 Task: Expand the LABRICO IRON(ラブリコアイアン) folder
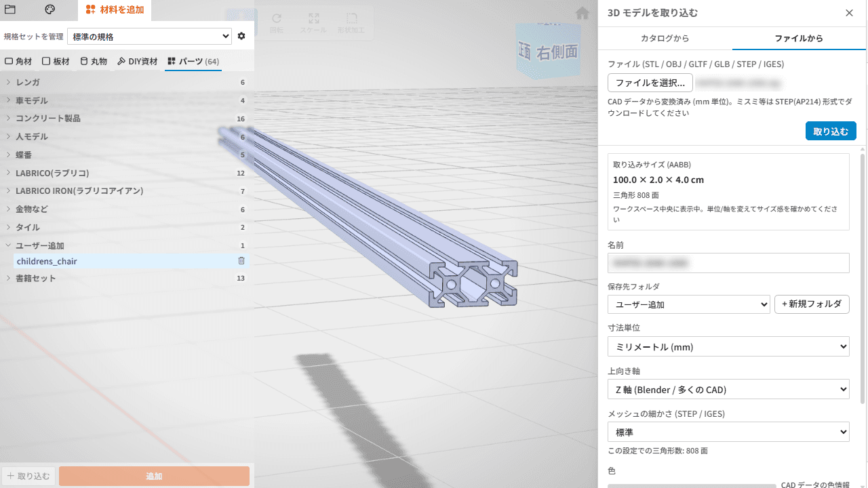(126, 191)
